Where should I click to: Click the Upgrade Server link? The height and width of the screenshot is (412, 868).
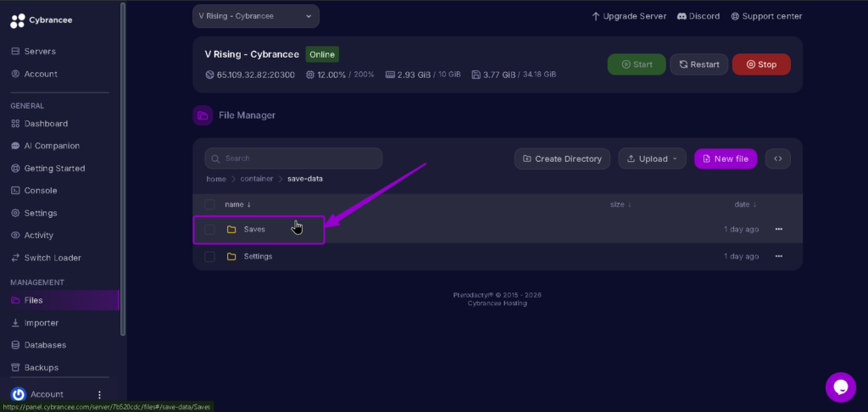(629, 17)
